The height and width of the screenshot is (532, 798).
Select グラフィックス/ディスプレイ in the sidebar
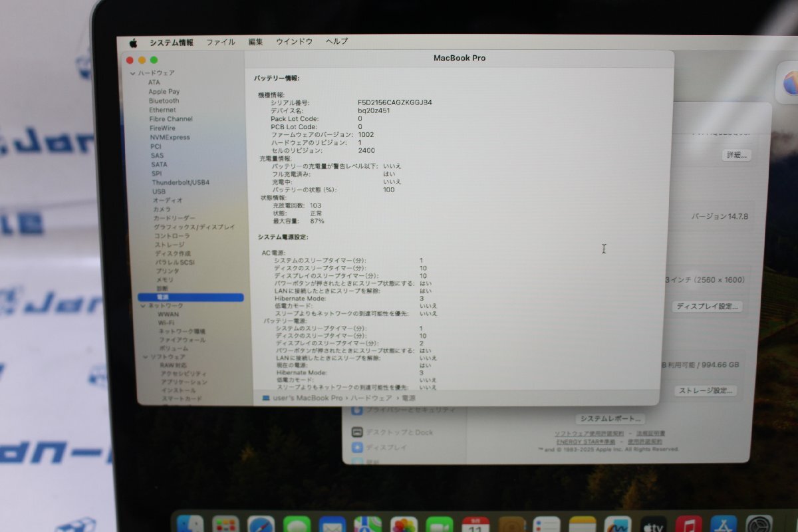coord(194,227)
